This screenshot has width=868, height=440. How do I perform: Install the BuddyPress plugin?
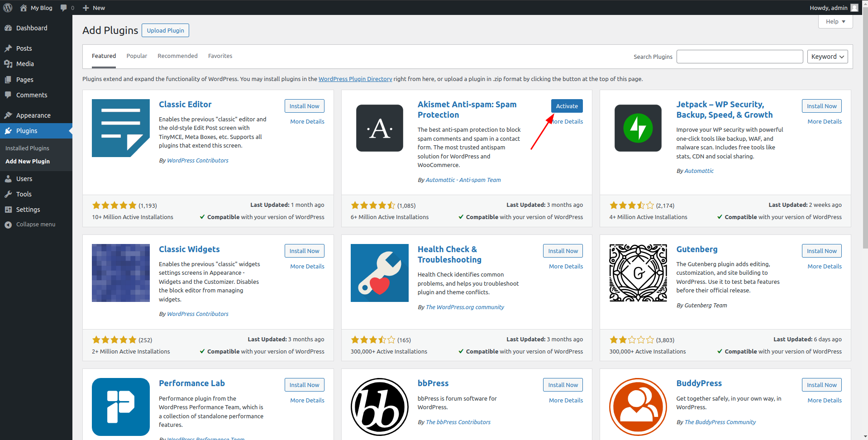pyautogui.click(x=821, y=385)
